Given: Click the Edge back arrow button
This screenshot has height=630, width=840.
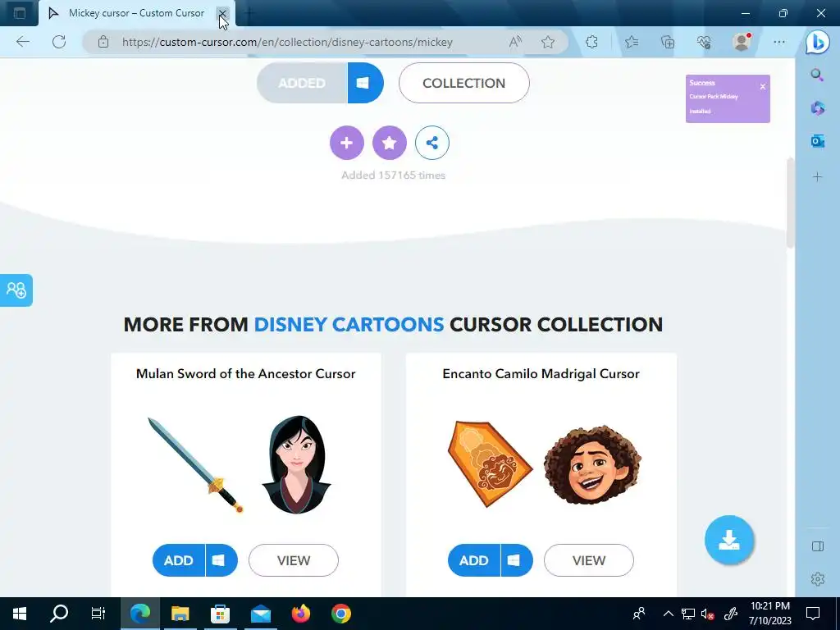Looking at the screenshot, I should [x=23, y=42].
